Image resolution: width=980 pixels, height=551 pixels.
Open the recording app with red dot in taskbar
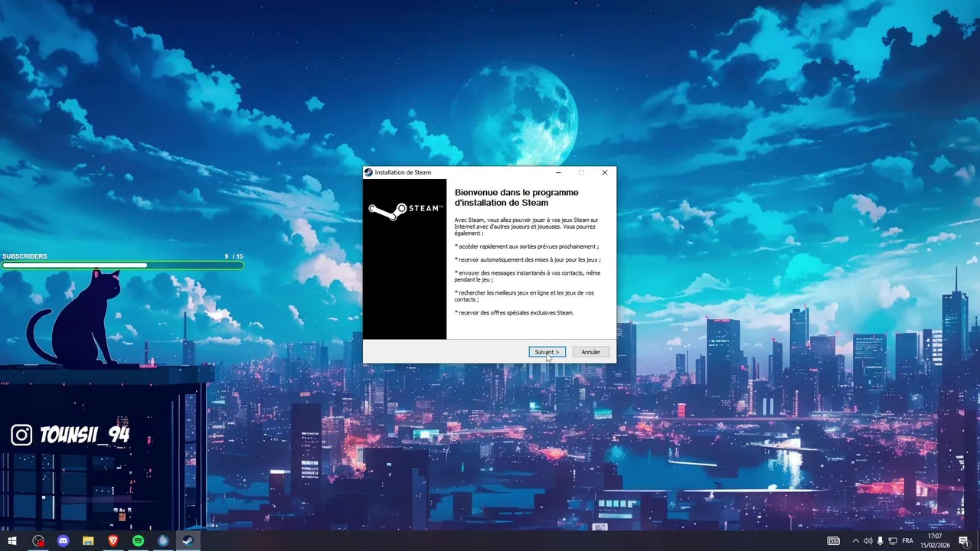pos(38,541)
